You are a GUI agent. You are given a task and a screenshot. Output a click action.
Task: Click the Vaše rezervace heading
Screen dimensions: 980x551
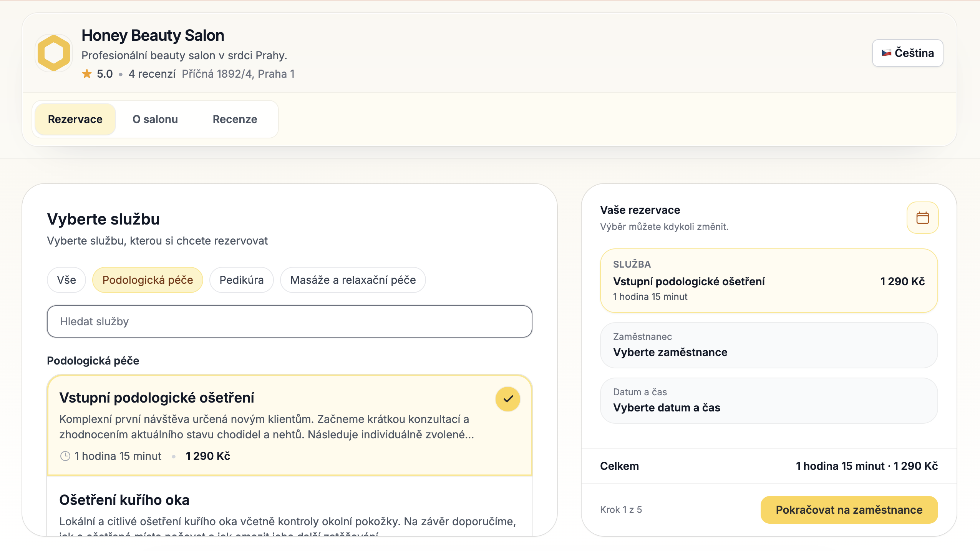click(640, 210)
